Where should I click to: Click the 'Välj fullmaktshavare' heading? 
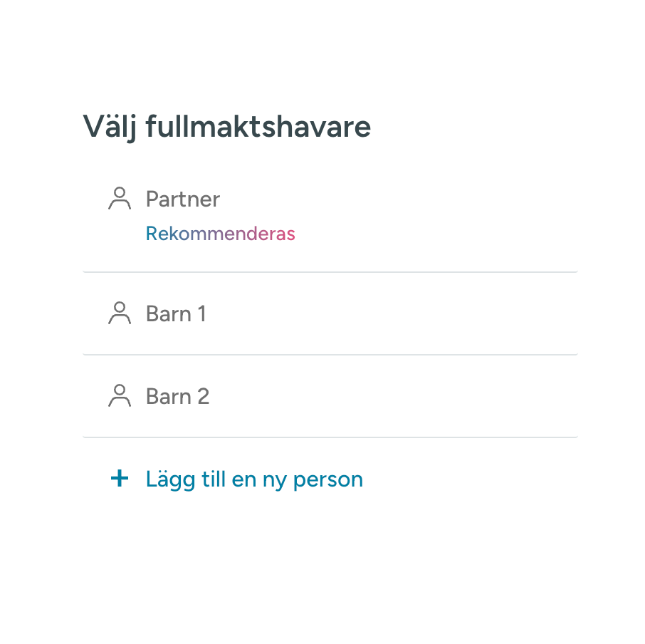(x=226, y=127)
